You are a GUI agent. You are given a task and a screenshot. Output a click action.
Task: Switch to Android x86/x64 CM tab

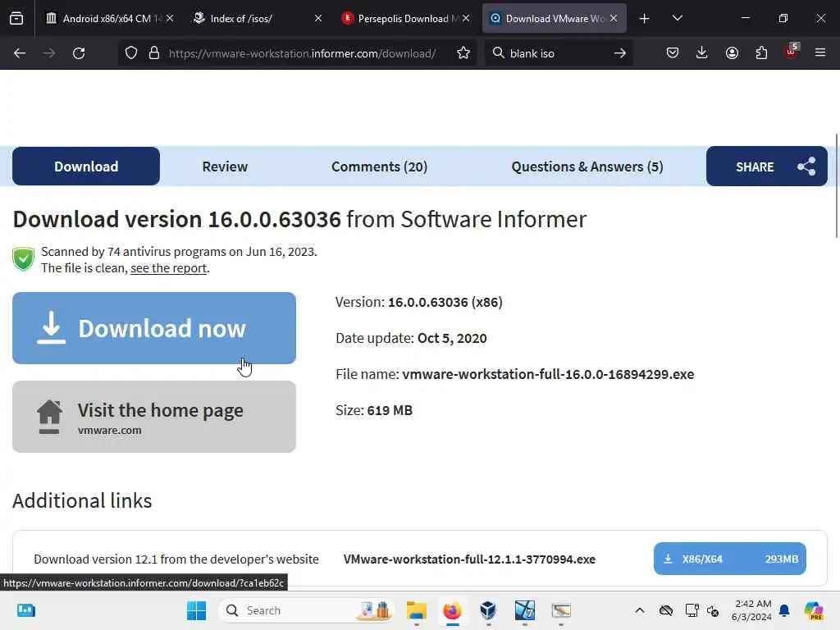coord(110,19)
